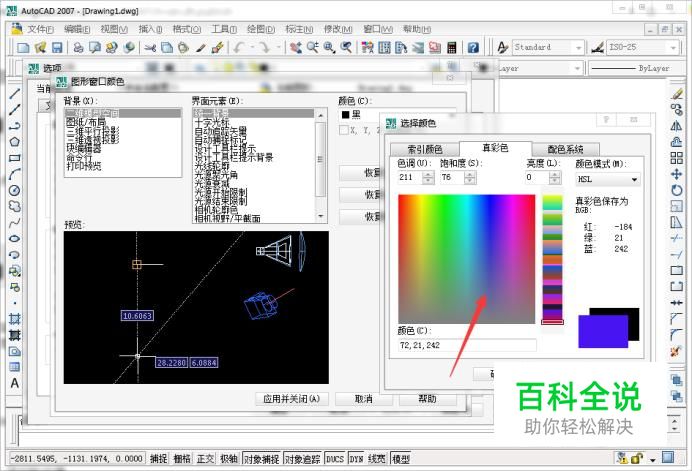
Task: Select the Rectangle draw tool
Action: [x=15, y=158]
